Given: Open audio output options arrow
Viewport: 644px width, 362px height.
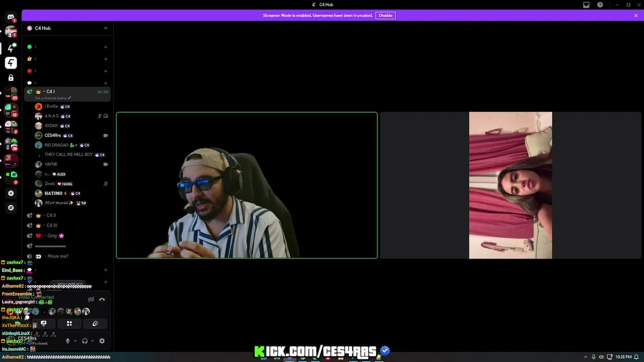Looking at the screenshot, I should (92, 341).
